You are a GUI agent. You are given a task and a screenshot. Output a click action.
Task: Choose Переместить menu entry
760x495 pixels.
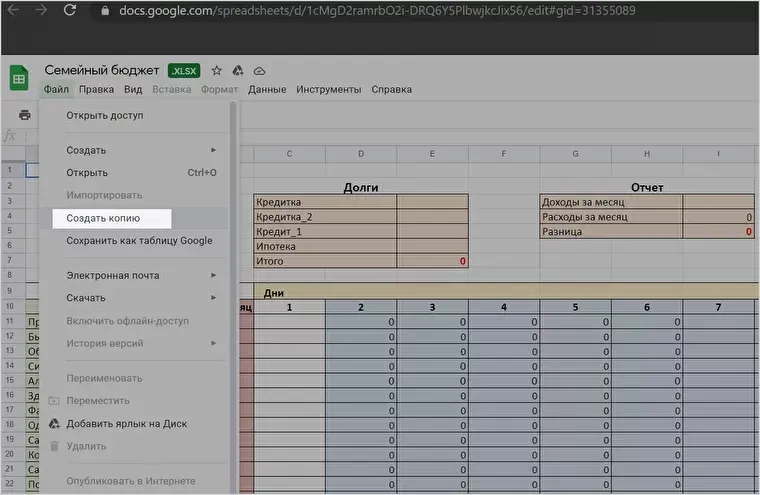(134, 401)
